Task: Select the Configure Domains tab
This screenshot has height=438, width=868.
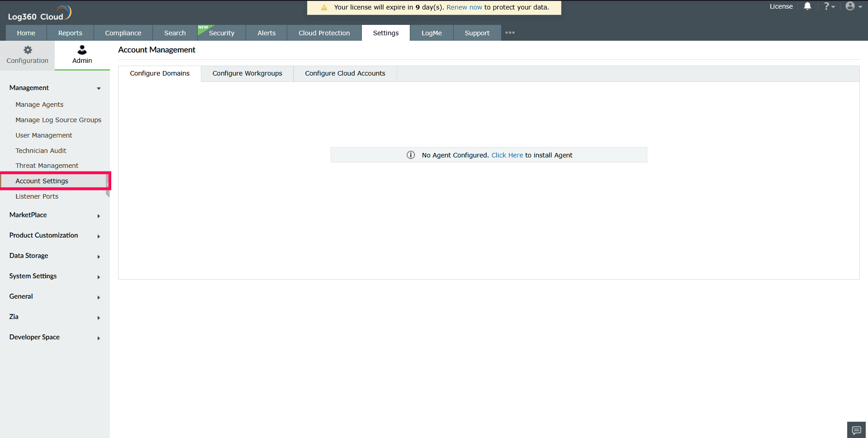Action: click(160, 73)
